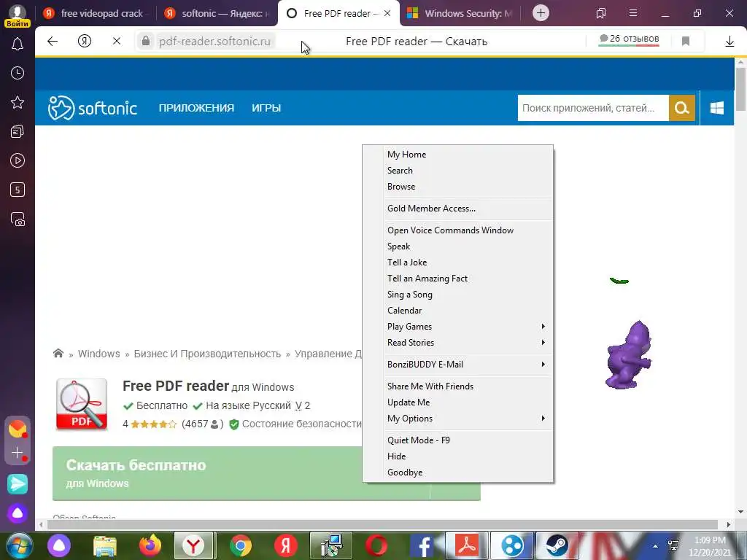Open Steam from taskbar

pos(557,545)
